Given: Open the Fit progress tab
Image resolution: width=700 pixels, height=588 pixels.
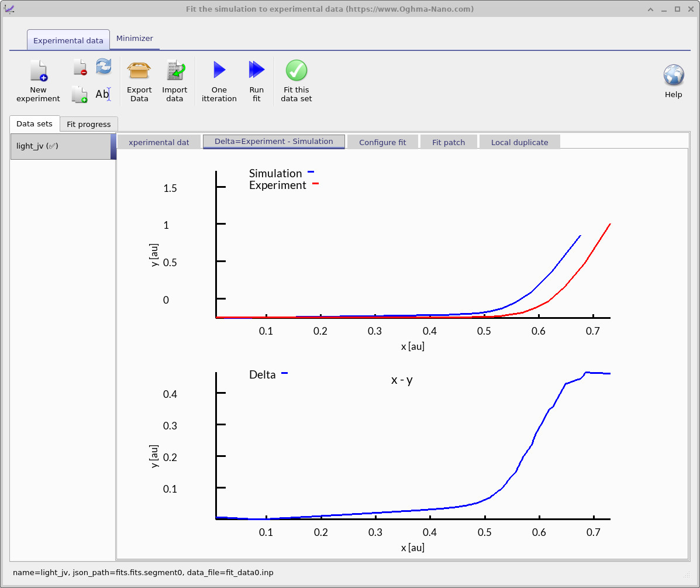Looking at the screenshot, I should [88, 124].
